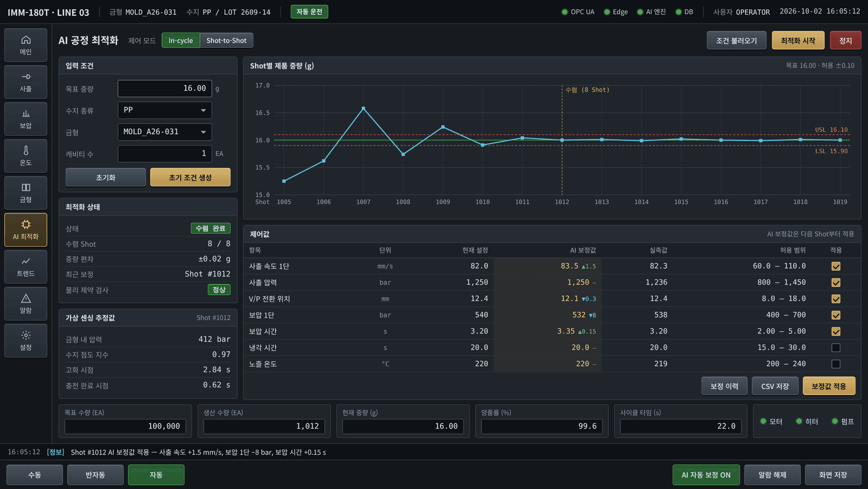Switch control mode to In-cycle
Screen dimensions: 868x489
pos(181,40)
